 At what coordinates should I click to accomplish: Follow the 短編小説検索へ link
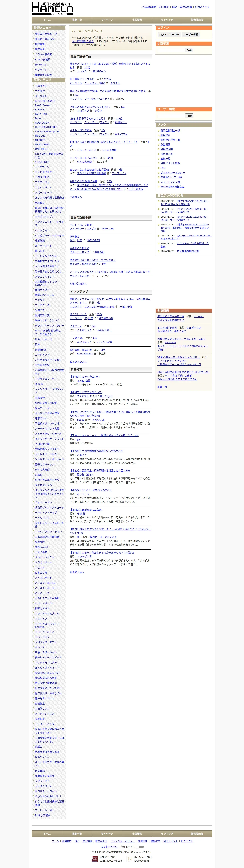coord(78,284)
